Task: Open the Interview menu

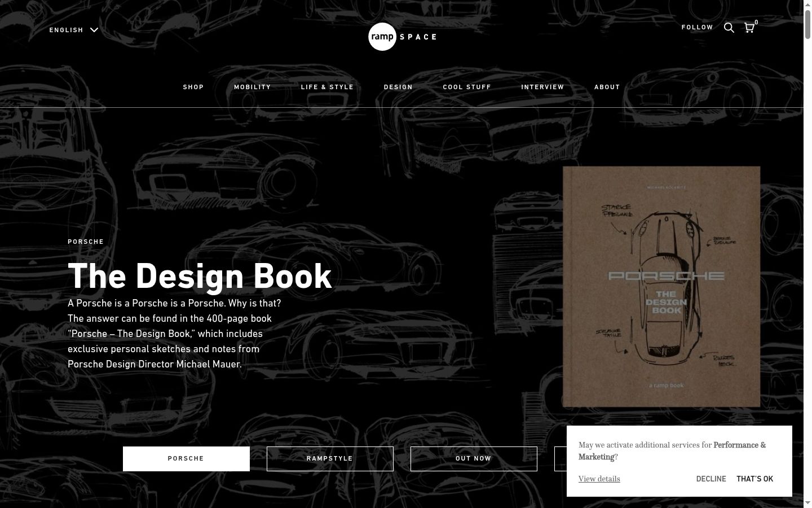Action: [542, 87]
